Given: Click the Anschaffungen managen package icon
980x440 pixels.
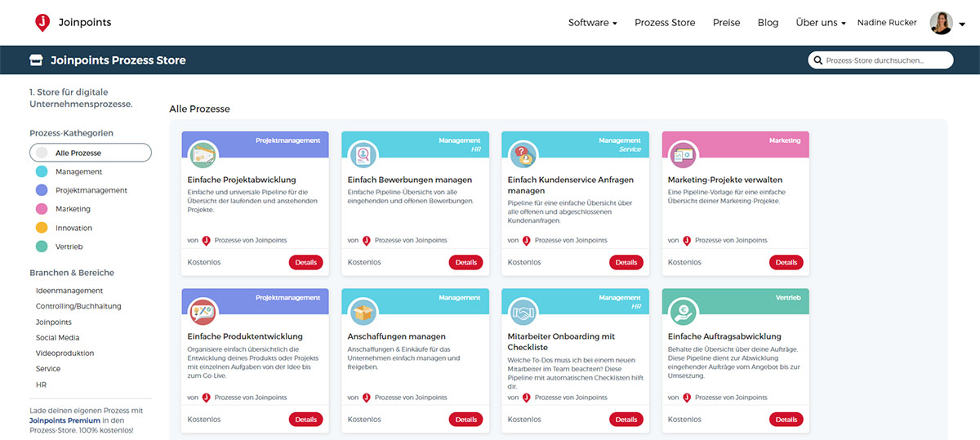Looking at the screenshot, I should click(363, 311).
